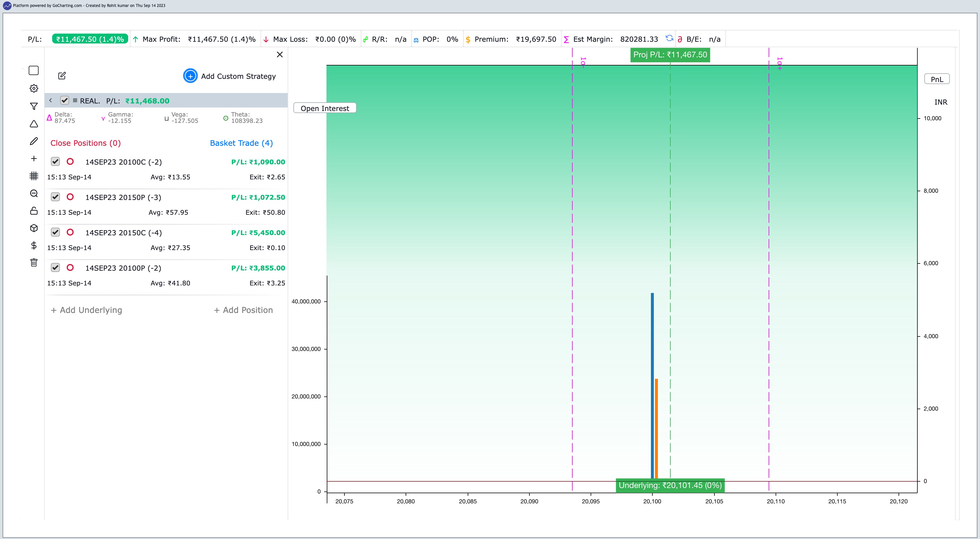
Task: Click Exit ₹50.80 on 20150P row
Action: click(x=265, y=212)
